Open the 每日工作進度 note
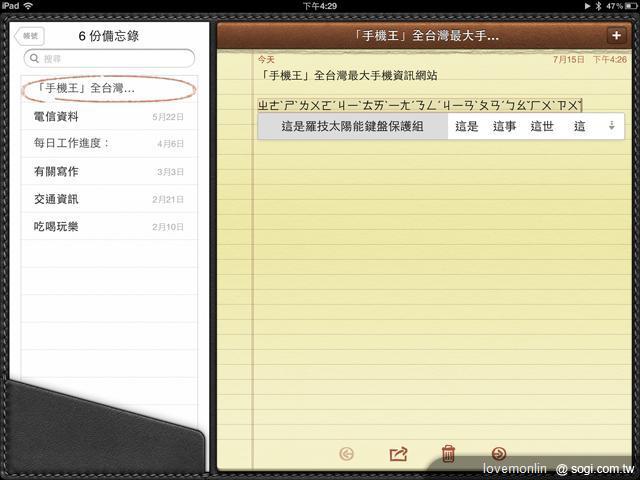Image resolution: width=640 pixels, height=480 pixels. tap(109, 144)
